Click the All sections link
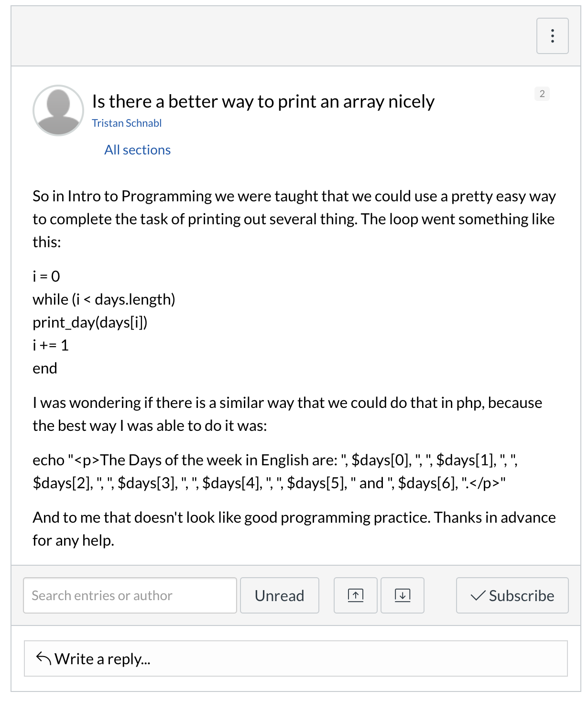 point(137,150)
